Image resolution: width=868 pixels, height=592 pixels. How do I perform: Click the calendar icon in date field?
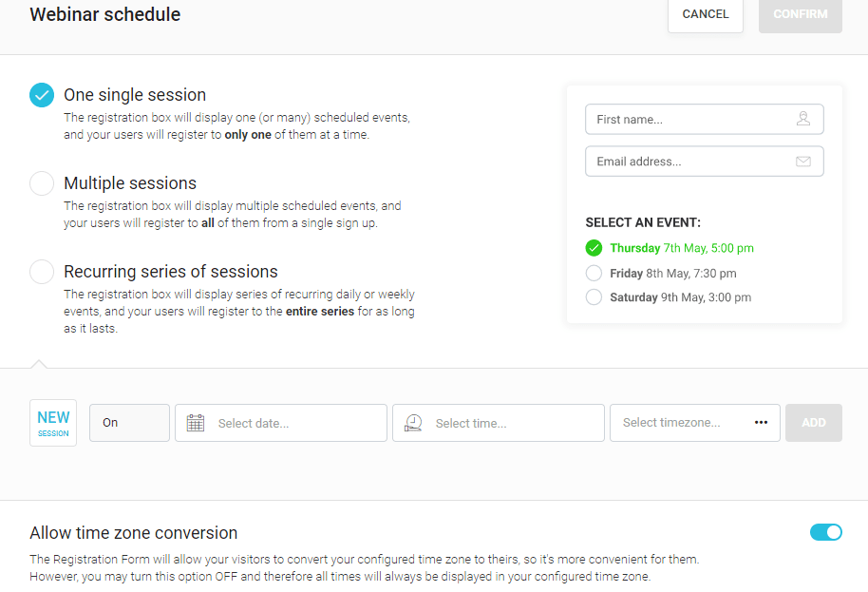[x=196, y=423]
